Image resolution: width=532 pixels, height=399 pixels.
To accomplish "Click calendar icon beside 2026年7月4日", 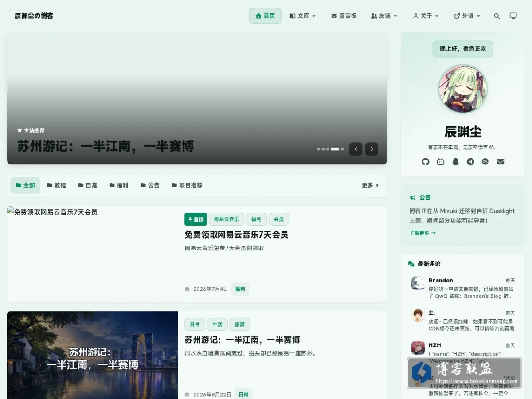I will click(187, 289).
